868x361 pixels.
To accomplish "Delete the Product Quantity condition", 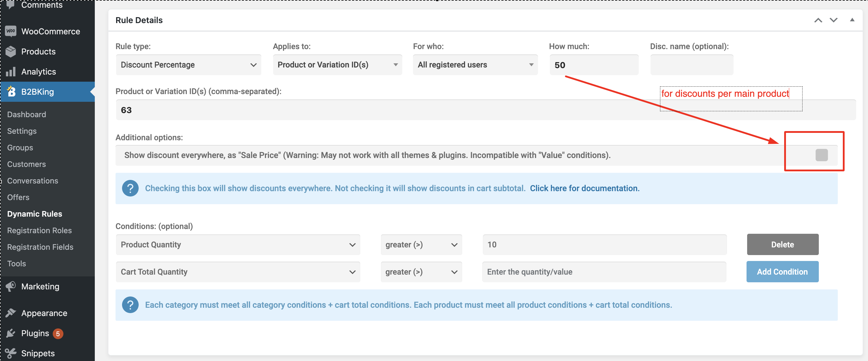I will coord(782,245).
